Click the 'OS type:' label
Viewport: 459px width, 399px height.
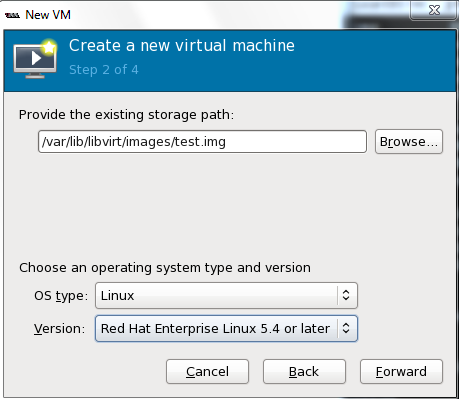(x=61, y=296)
